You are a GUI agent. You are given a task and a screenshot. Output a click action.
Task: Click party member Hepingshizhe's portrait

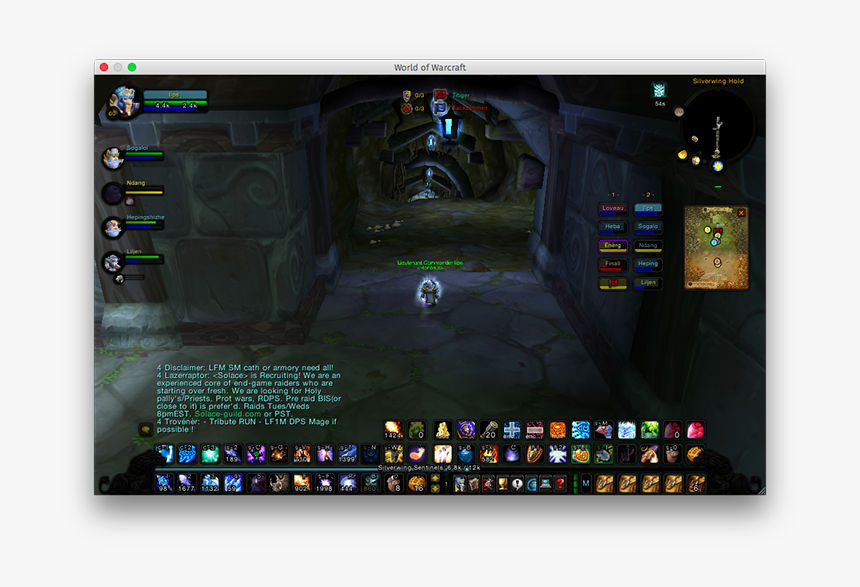click(x=113, y=228)
